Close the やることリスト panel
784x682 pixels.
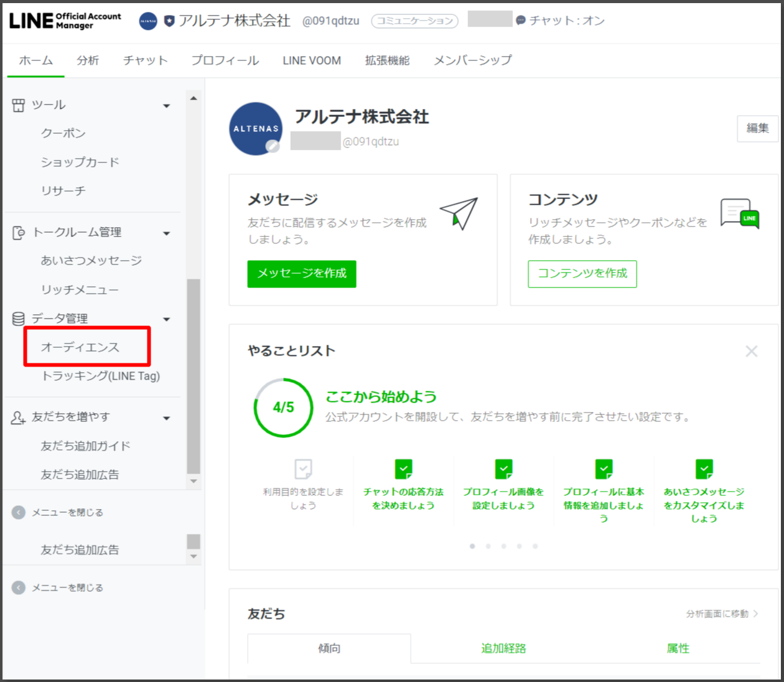tap(752, 351)
